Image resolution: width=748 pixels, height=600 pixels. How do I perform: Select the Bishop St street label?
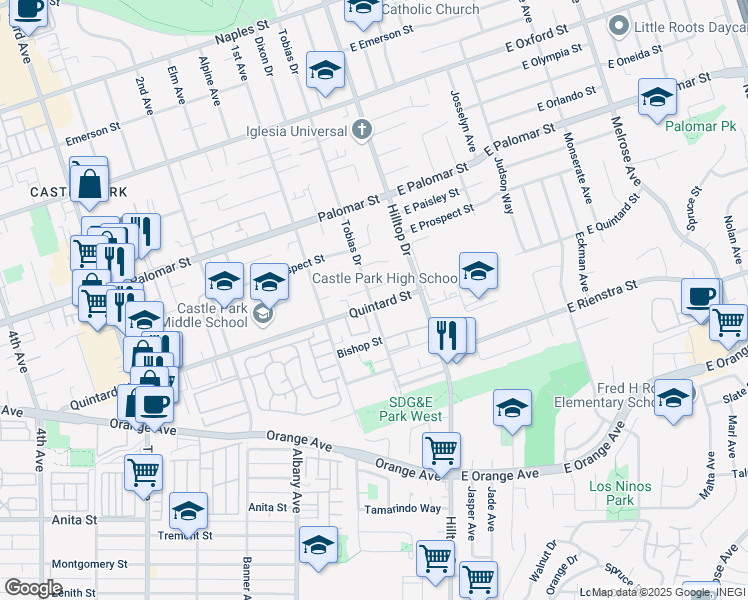click(360, 348)
